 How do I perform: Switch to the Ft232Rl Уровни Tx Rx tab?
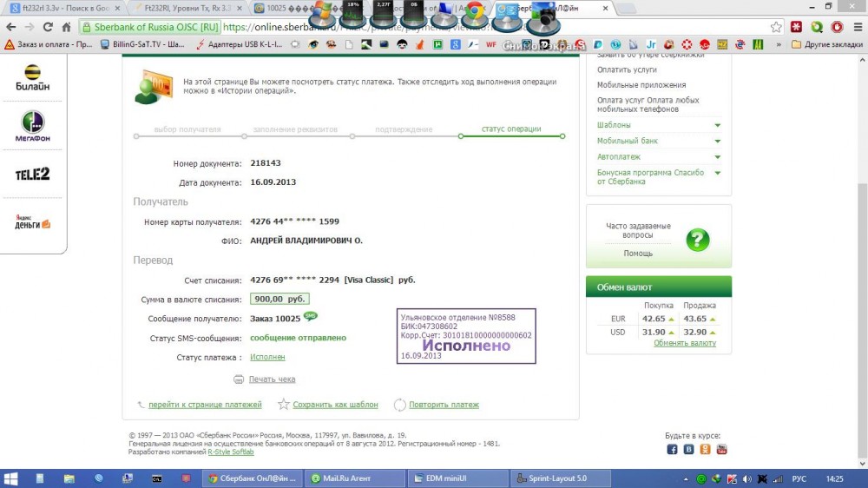click(187, 9)
